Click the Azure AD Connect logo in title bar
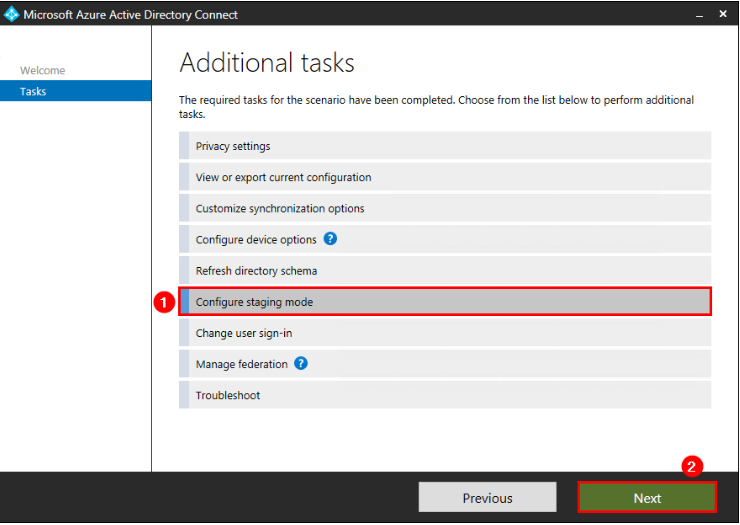 (11, 14)
